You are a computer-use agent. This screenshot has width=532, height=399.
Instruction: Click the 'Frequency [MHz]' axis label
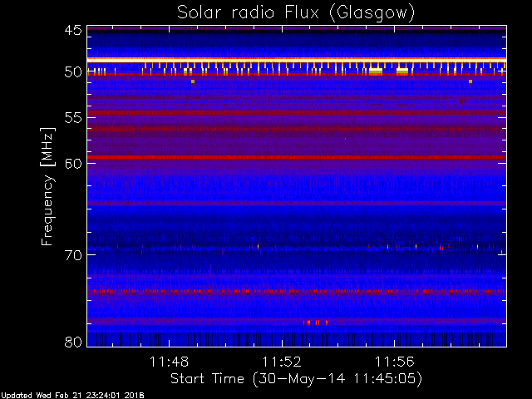[x=47, y=186]
